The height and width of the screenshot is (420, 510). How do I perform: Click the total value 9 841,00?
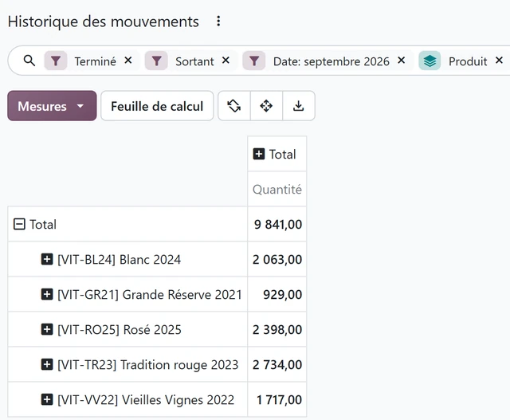pyautogui.click(x=278, y=225)
